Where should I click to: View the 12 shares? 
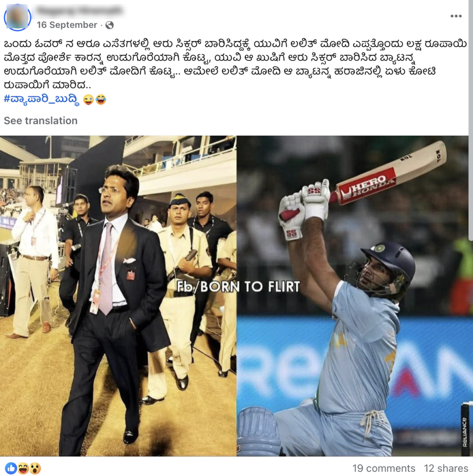tap(446, 468)
